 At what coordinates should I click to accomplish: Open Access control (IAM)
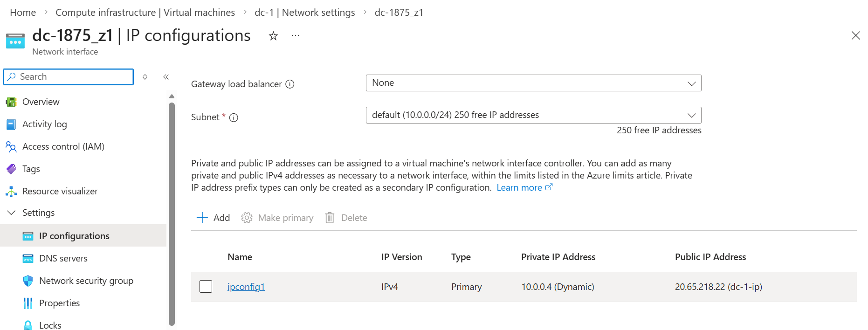click(63, 147)
